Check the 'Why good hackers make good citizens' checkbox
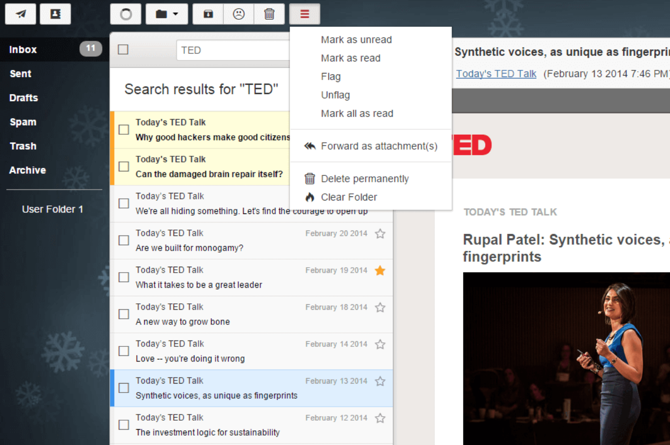 (124, 130)
